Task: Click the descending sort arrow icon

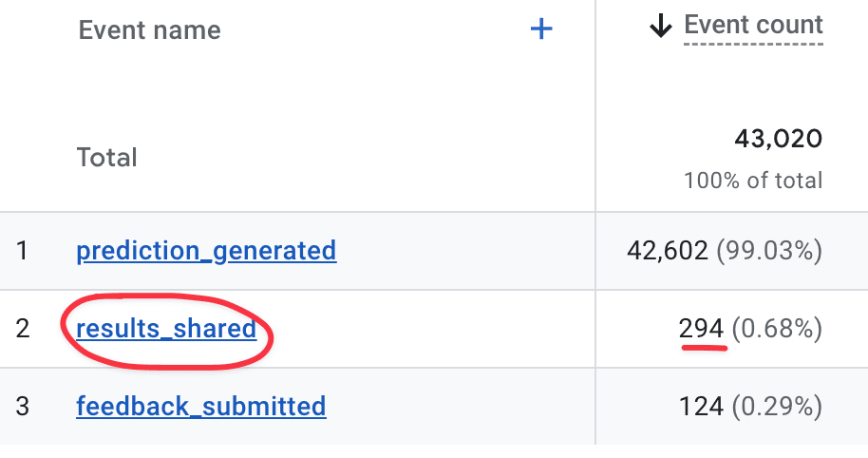Action: pyautogui.click(x=660, y=27)
